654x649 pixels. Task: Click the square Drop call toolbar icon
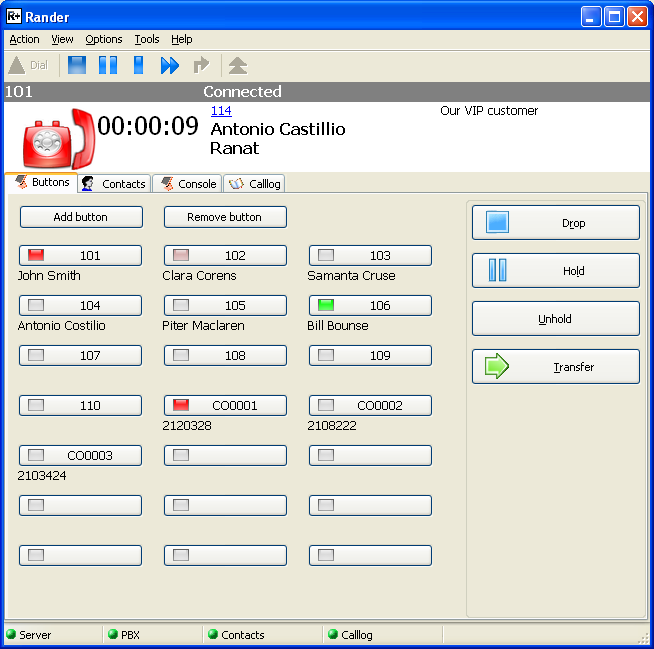tap(77, 66)
